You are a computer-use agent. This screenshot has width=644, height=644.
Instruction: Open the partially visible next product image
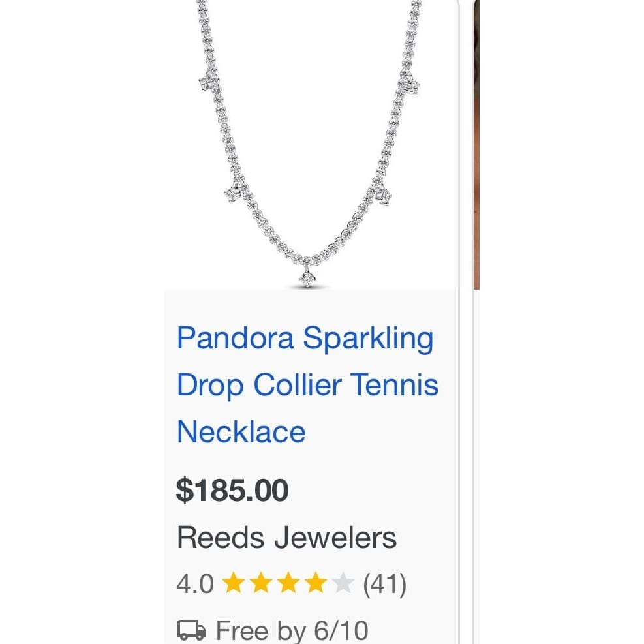click(476, 145)
